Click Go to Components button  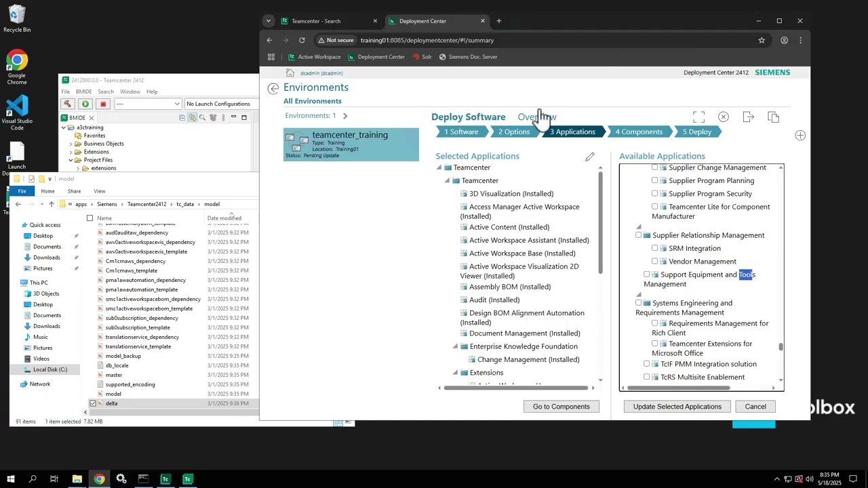click(x=561, y=407)
